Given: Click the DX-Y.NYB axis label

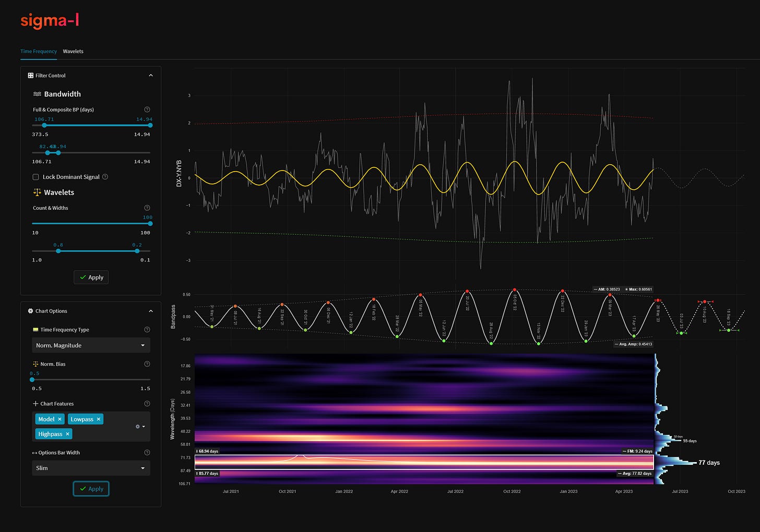Looking at the screenshot, I should click(179, 174).
